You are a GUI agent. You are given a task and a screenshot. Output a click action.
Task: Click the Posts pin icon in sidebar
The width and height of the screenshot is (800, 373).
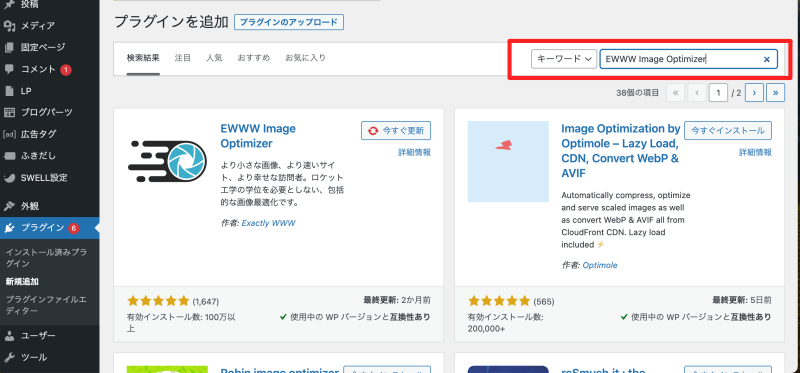pyautogui.click(x=9, y=4)
